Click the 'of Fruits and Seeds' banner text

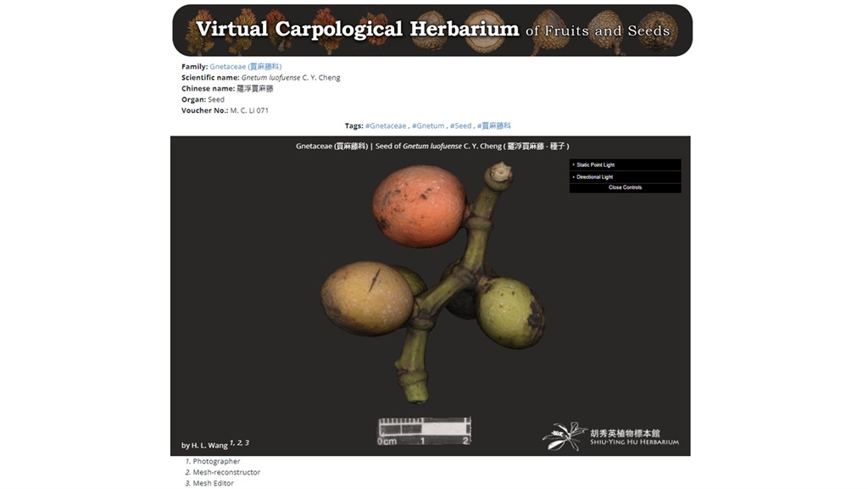pos(597,31)
